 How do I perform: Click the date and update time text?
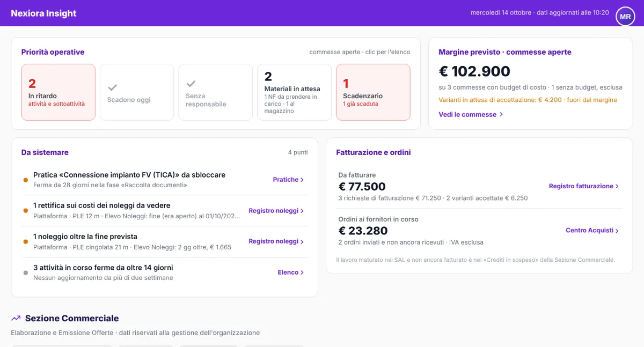click(x=540, y=13)
